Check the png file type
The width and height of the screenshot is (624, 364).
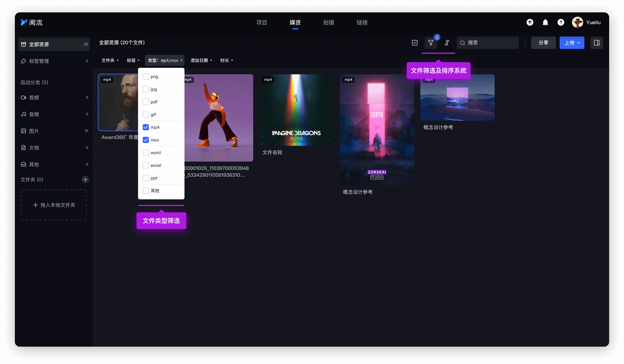click(x=146, y=76)
